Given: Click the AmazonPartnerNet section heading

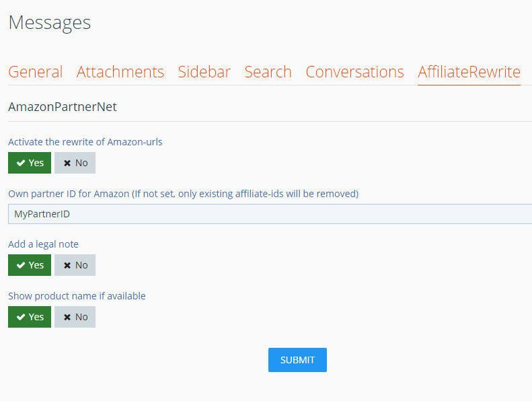Looking at the screenshot, I should 63,106.
